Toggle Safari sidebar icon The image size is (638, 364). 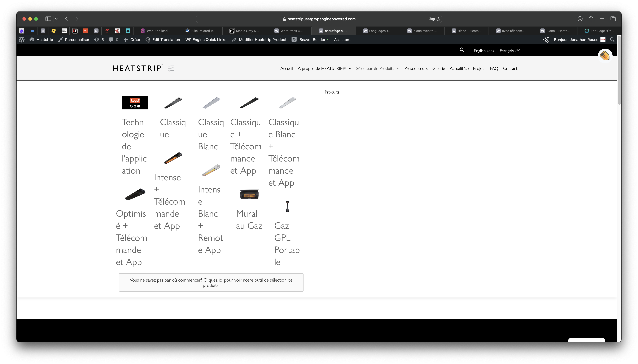tap(48, 19)
